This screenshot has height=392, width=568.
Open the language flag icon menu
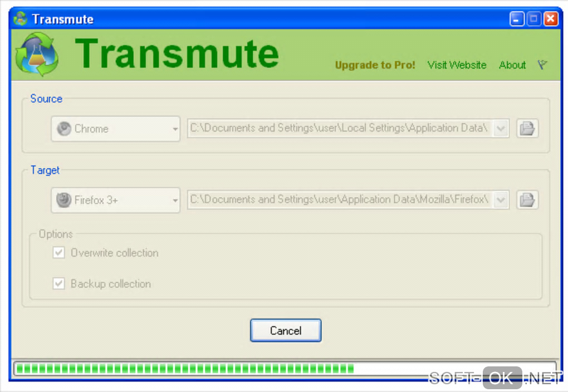coord(542,65)
